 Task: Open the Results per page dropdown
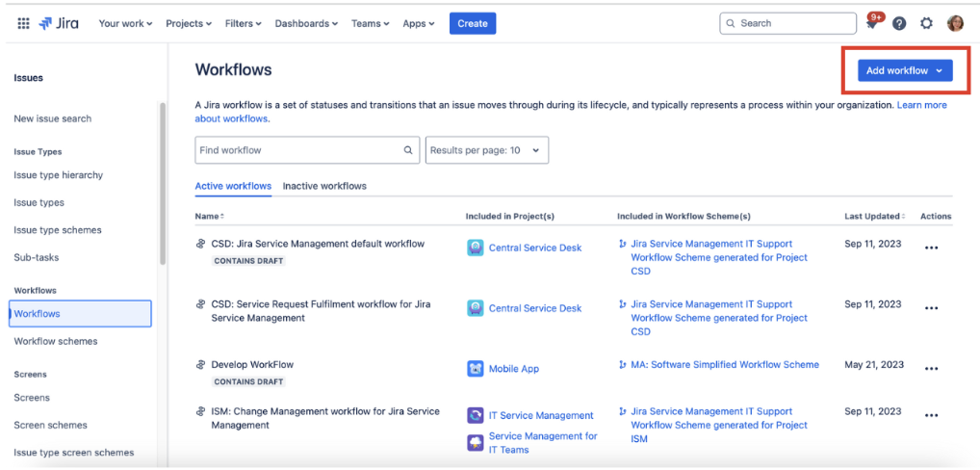pos(487,150)
